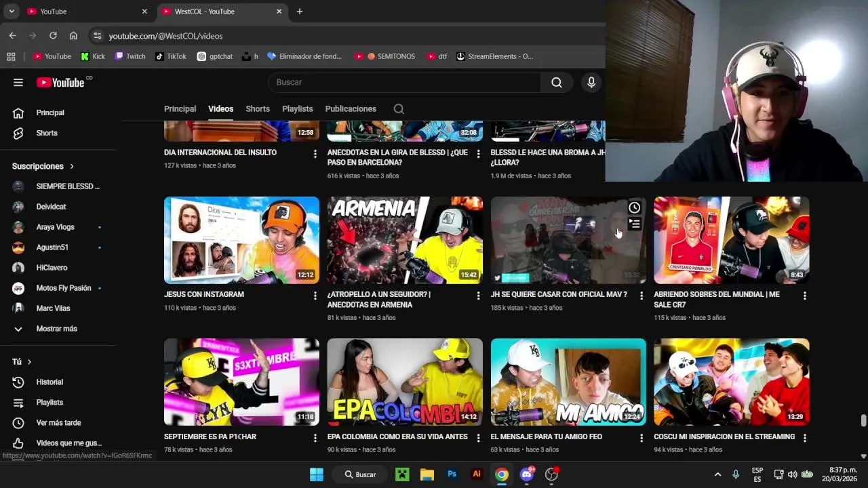Image resolution: width=868 pixels, height=488 pixels.
Task: Open the channel search magnifier icon
Action: pos(399,109)
